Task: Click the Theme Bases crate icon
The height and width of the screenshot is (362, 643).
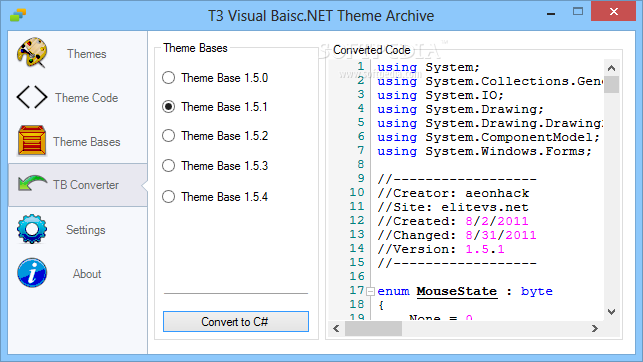Action: [x=32, y=141]
